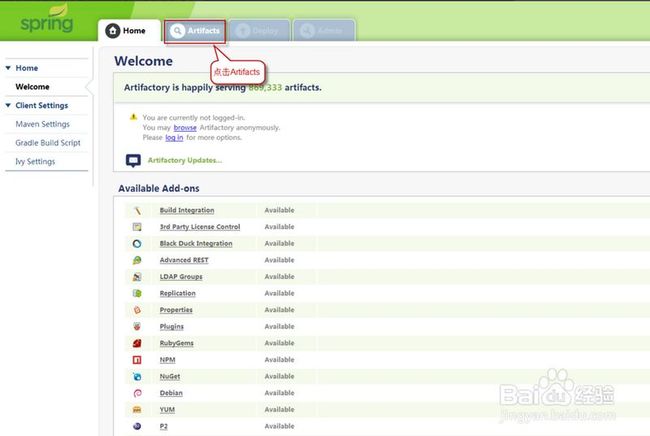The image size is (650, 436).
Task: Open the Replication add-on link
Action: (x=177, y=293)
